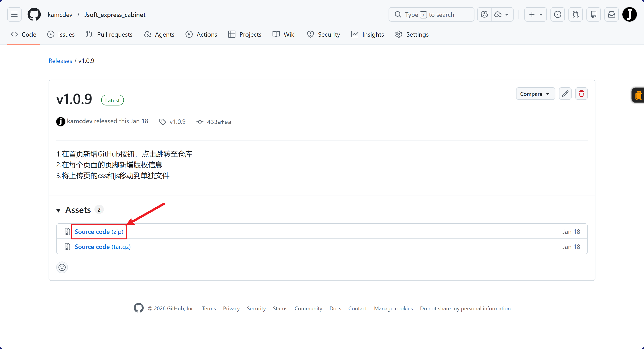Viewport: 644px width, 349px height.
Task: Add a reaction with smiley button
Action: [62, 267]
